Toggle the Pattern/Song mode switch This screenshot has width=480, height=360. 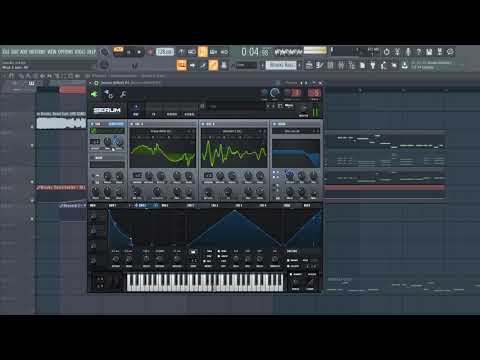click(118, 51)
